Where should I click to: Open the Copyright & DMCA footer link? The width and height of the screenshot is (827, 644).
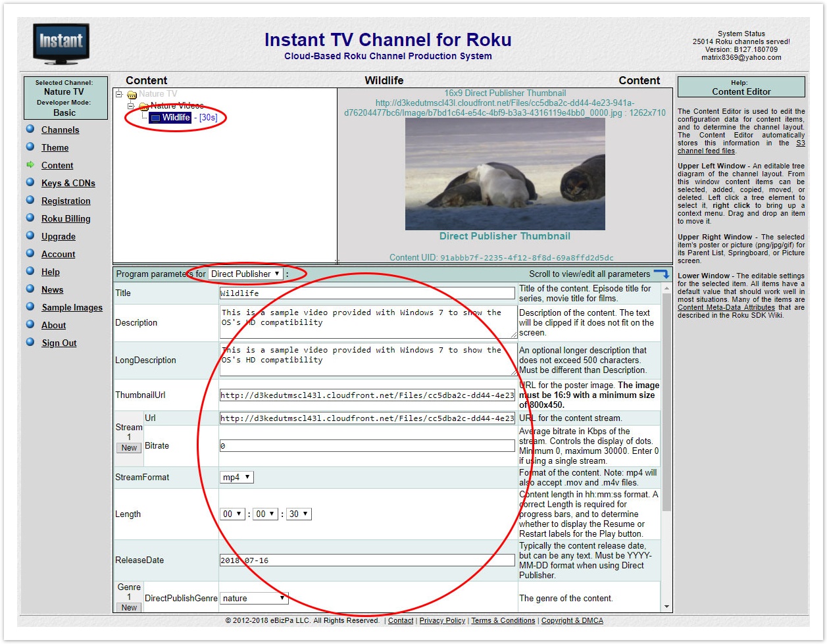click(x=572, y=620)
